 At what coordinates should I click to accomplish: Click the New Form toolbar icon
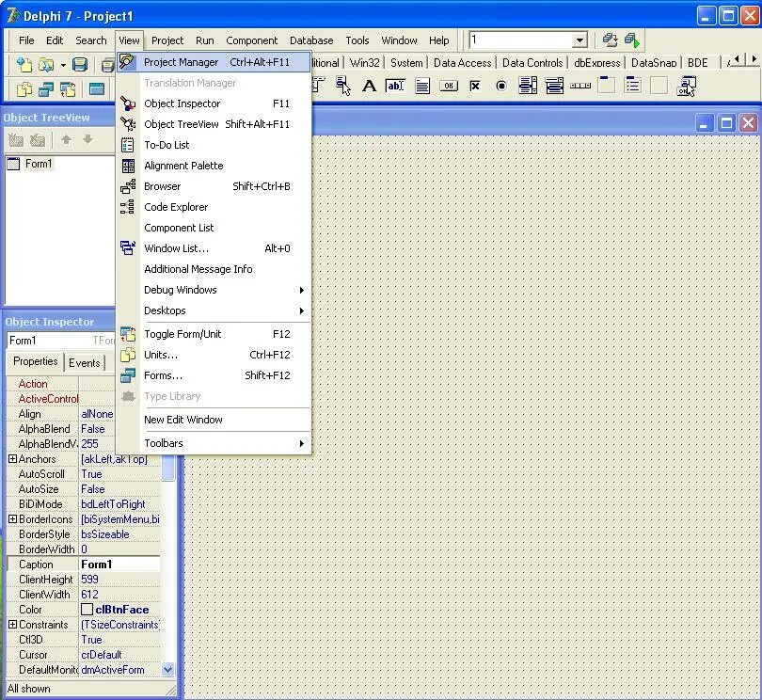[97, 89]
